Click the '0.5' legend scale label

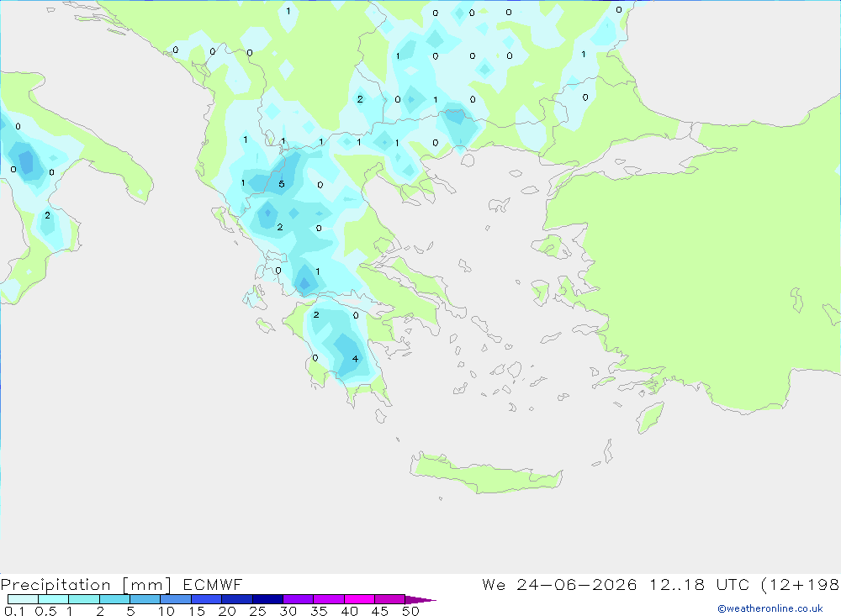click(x=45, y=611)
